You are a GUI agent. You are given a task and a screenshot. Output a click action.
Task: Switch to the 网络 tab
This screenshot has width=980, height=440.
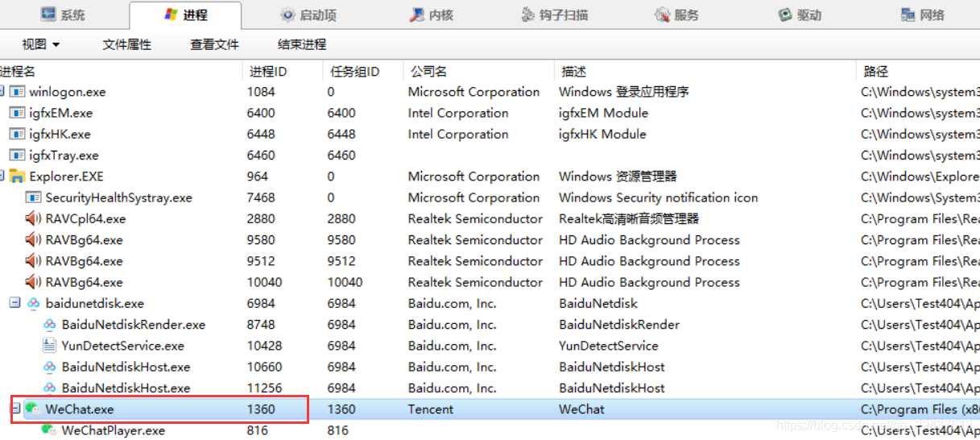(923, 15)
